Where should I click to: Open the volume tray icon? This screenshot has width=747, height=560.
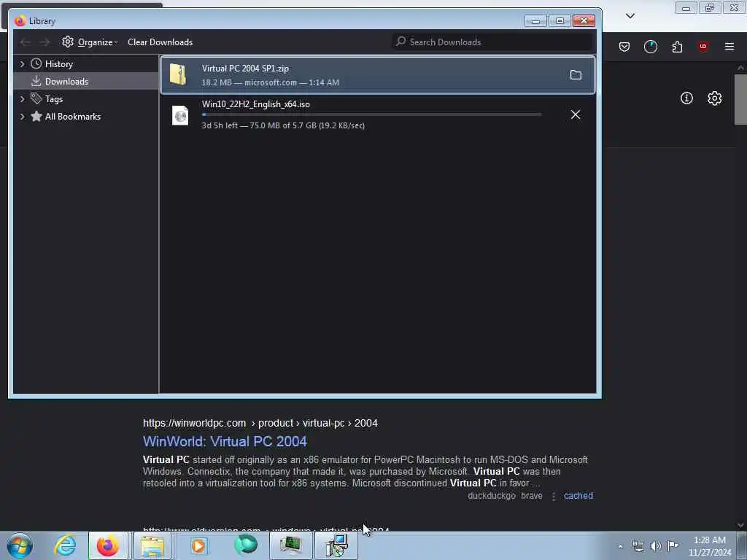click(656, 546)
